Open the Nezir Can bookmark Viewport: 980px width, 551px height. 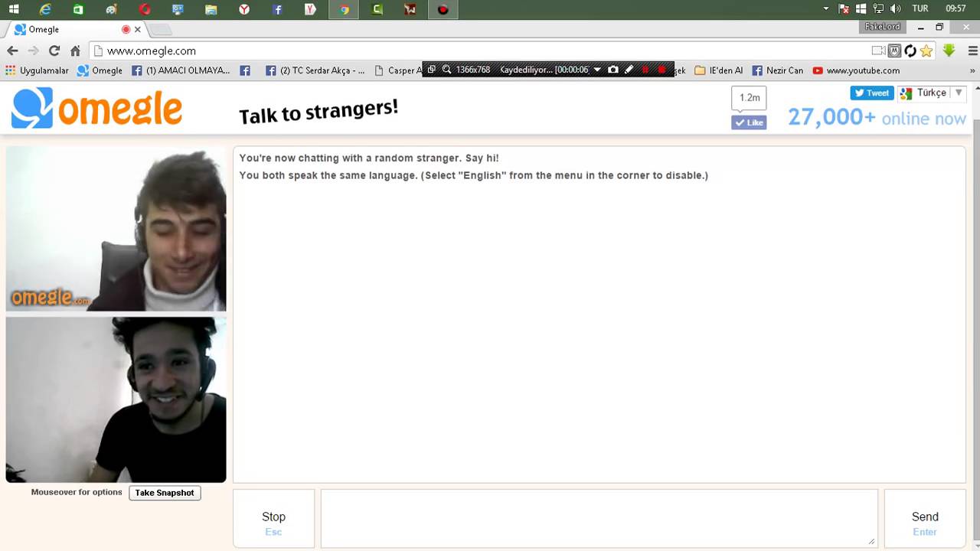coord(778,70)
